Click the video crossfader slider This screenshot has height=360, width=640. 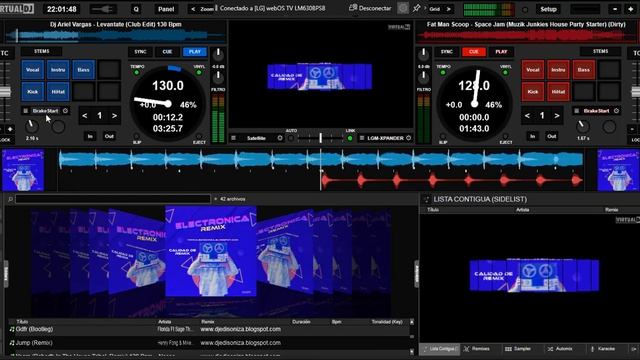click(x=320, y=138)
